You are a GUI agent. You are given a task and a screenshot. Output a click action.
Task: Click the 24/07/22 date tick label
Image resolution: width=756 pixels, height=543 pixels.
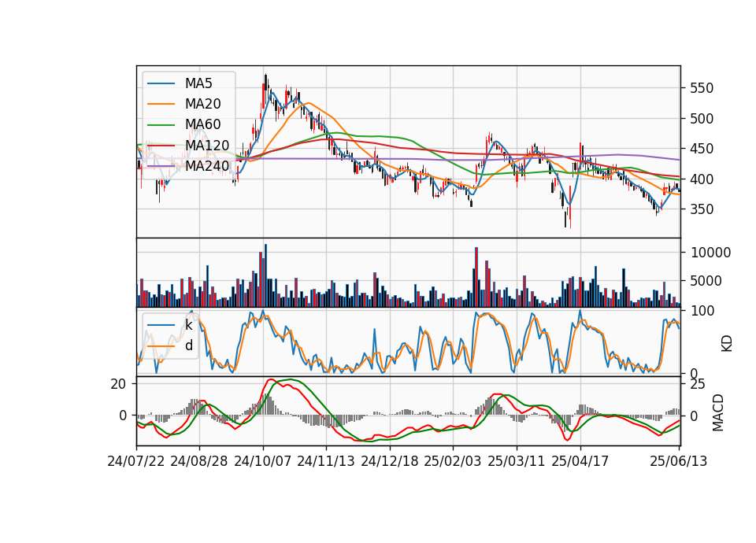coord(136,461)
